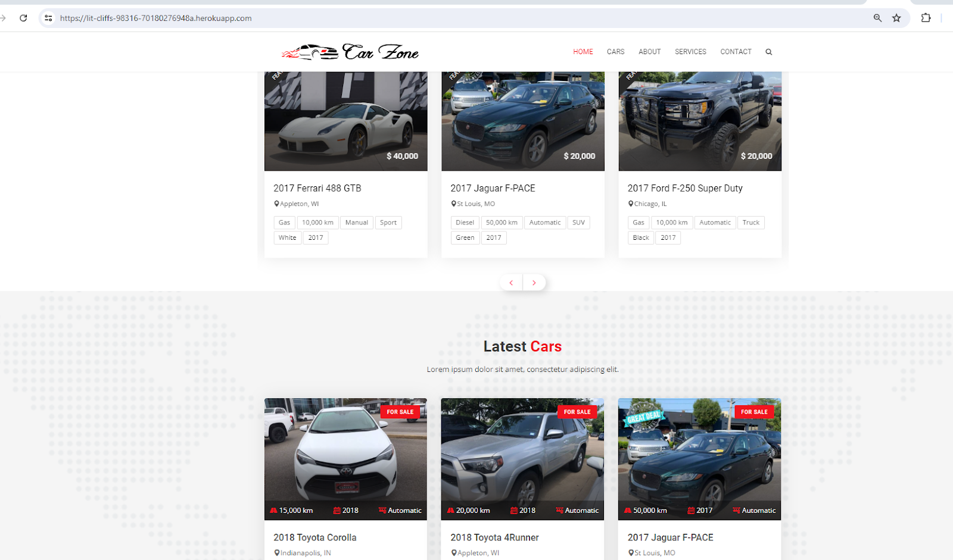Click the White color tag
953x560 pixels.
[x=288, y=237]
